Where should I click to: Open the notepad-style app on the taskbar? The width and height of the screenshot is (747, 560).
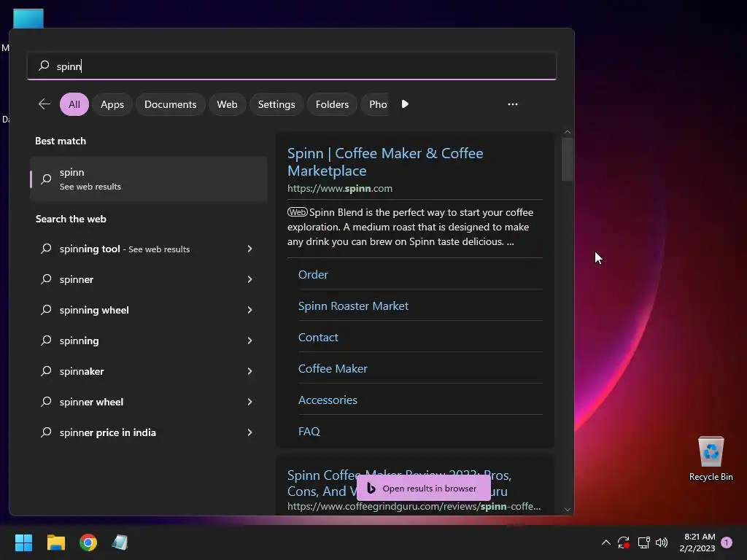coord(120,542)
